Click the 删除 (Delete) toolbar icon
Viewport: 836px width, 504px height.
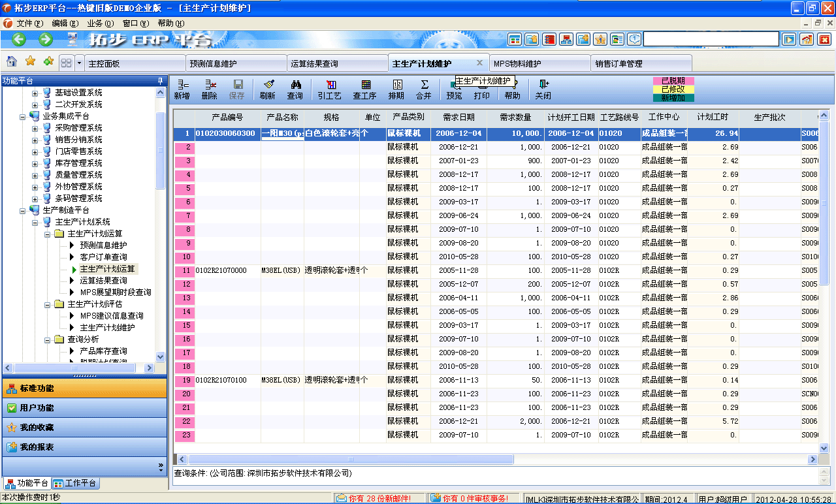[211, 90]
